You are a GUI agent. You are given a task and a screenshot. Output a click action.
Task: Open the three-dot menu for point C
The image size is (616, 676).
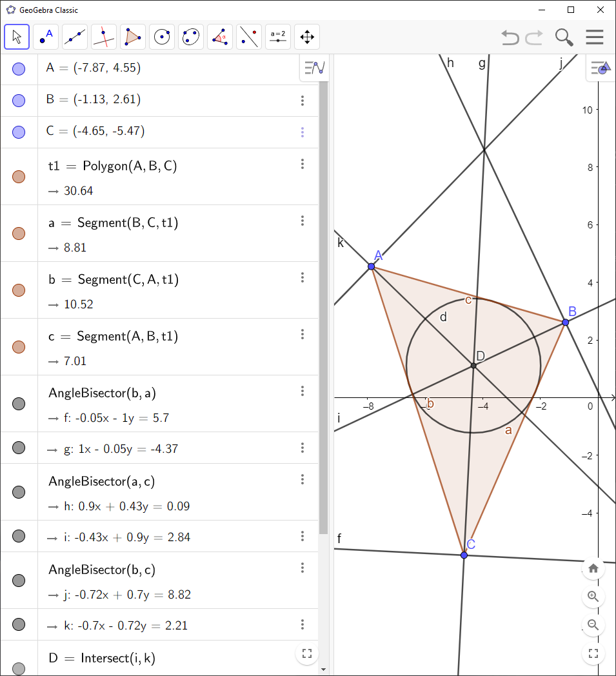[x=303, y=131]
